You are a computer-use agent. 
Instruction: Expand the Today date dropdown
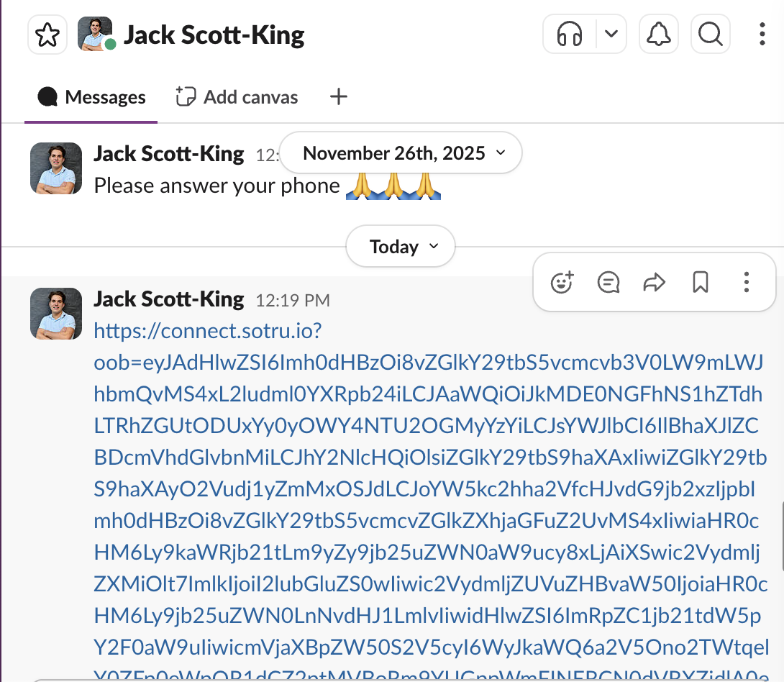401,247
